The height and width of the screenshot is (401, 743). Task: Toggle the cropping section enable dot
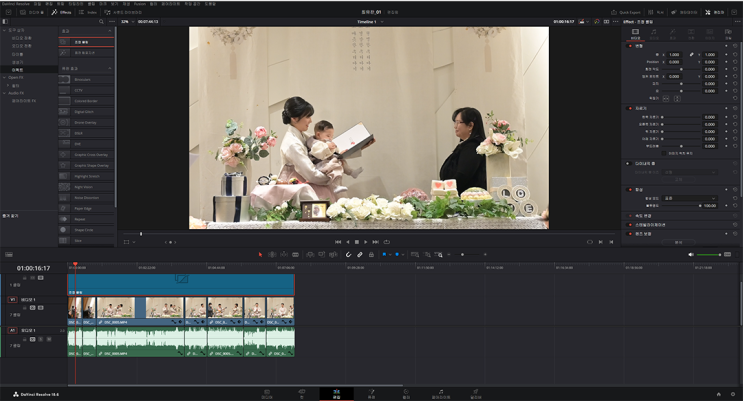[630, 108]
